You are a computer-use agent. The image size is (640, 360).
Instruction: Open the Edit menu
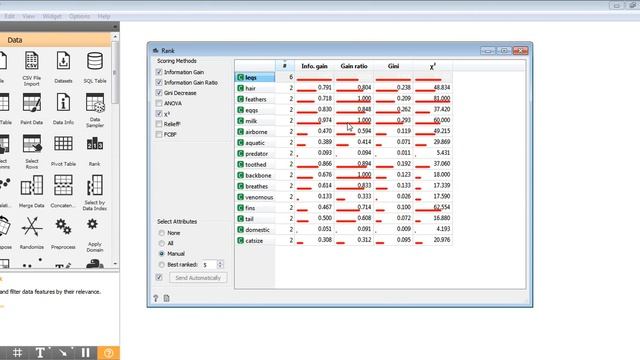(10, 16)
